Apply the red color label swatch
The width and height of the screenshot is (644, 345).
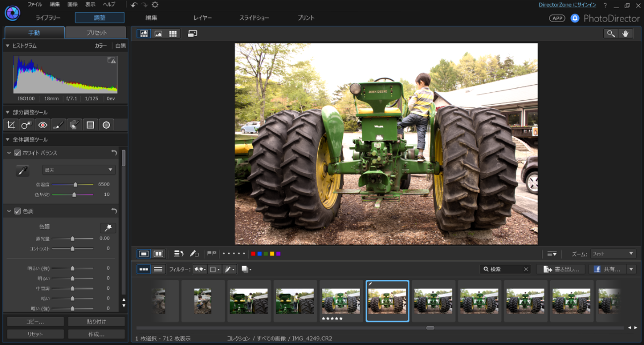[253, 254]
